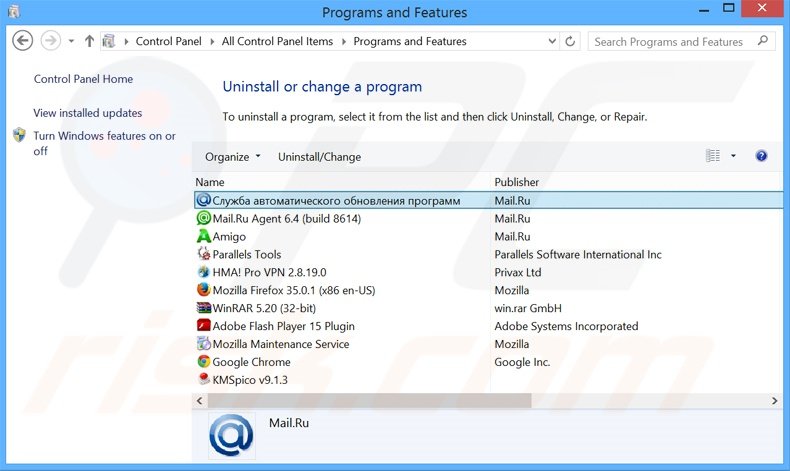The height and width of the screenshot is (471, 790).
Task: Click the Parallels Tools icon
Action: pyautogui.click(x=204, y=254)
